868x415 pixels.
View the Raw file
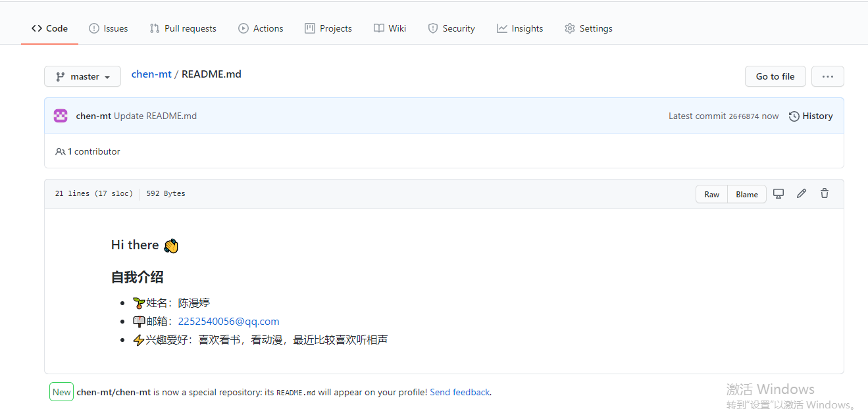point(711,194)
